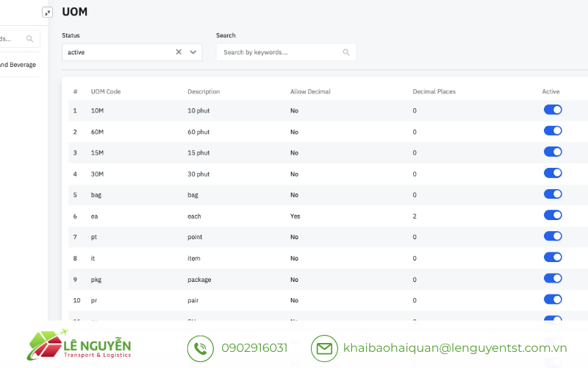
Task: Click the 'package' description cell
Action: pyautogui.click(x=199, y=280)
